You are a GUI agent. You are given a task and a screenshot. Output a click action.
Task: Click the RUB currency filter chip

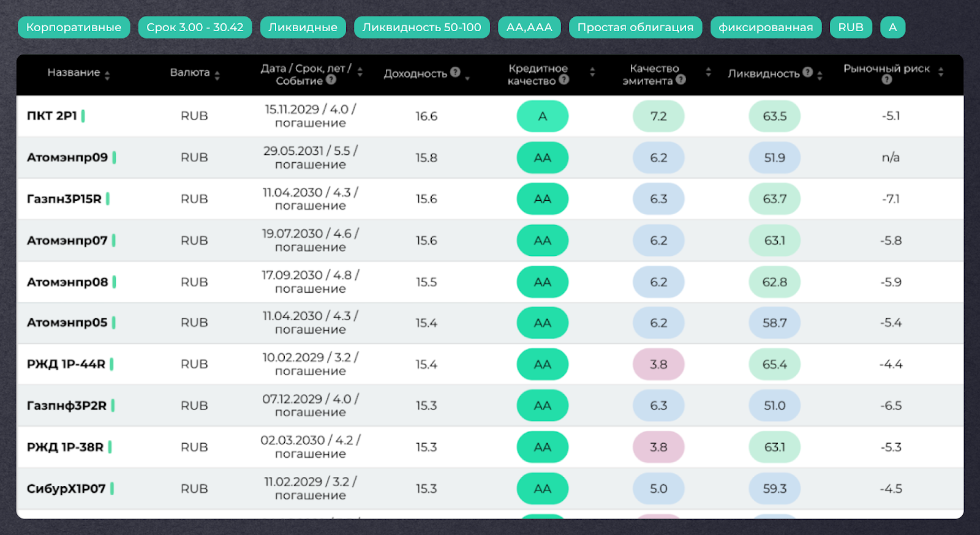coord(851,28)
